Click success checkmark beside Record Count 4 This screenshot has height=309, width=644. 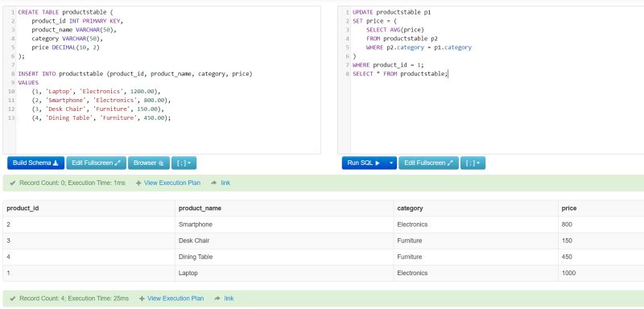click(x=13, y=299)
